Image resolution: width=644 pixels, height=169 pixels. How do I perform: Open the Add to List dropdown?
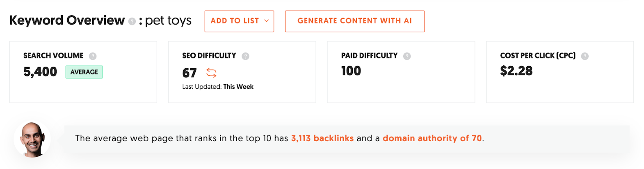(x=239, y=21)
